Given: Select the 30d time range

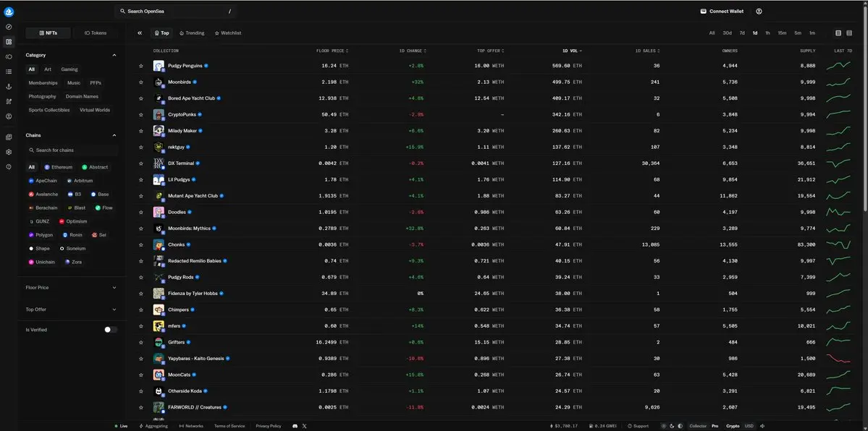Looking at the screenshot, I should coord(727,33).
